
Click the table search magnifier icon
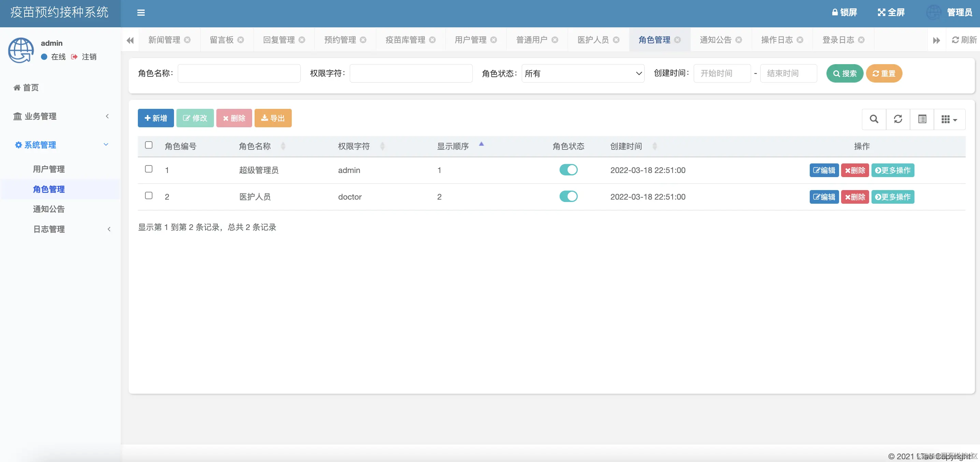coord(874,119)
